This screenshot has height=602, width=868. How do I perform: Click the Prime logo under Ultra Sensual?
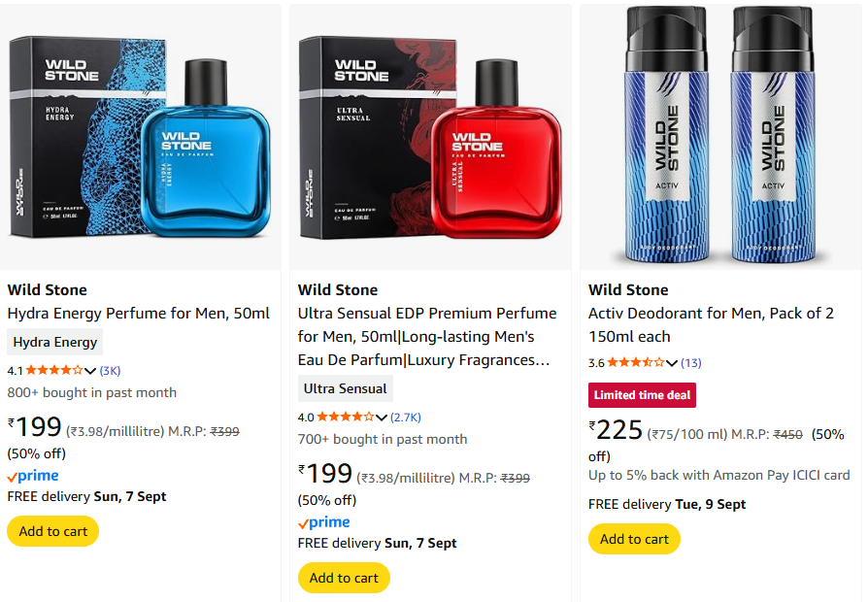tap(323, 522)
